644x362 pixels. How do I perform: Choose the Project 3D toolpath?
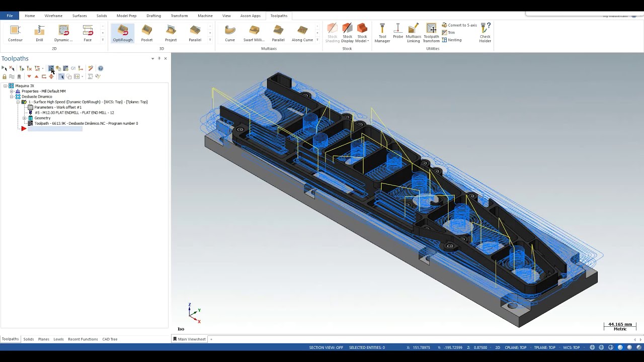(x=171, y=33)
